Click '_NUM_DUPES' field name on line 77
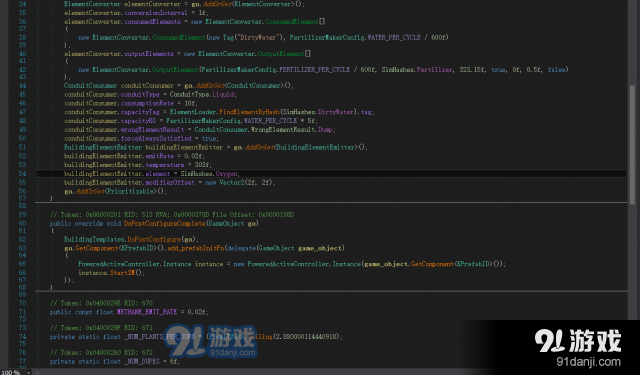The image size is (640, 375). point(142,362)
